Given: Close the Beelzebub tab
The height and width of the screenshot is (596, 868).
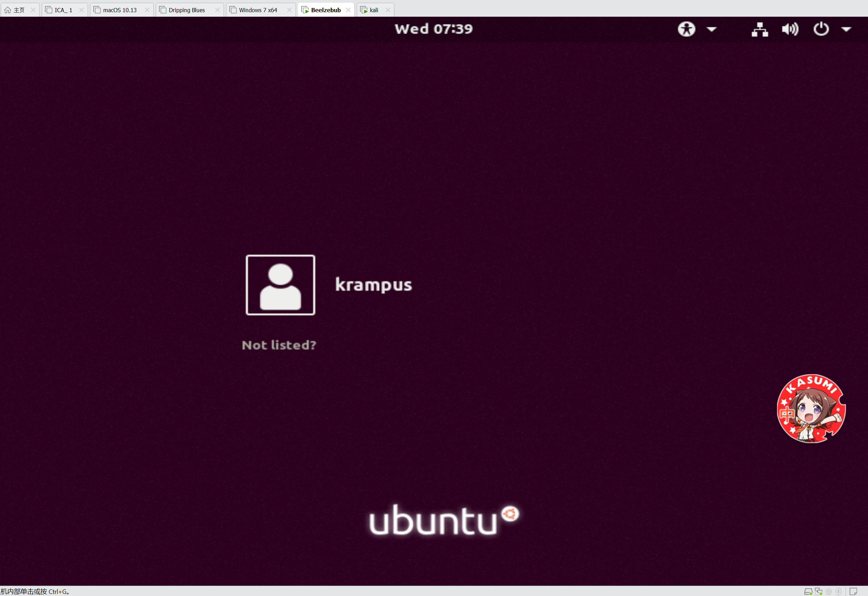Looking at the screenshot, I should tap(348, 10).
